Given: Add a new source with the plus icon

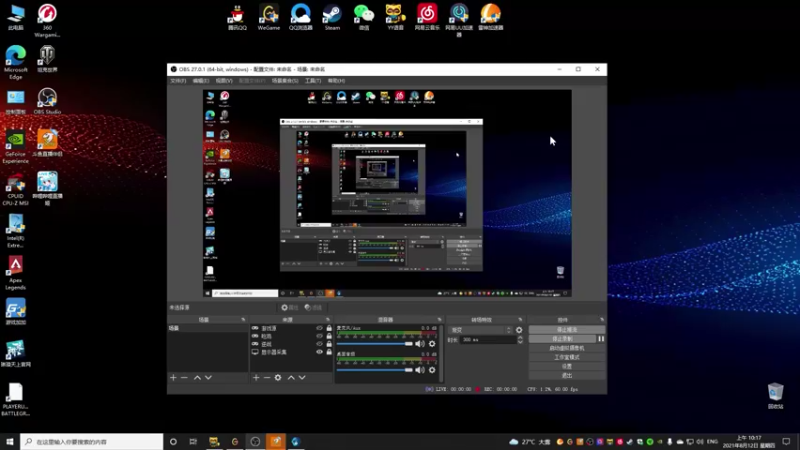Looking at the screenshot, I should pos(256,378).
